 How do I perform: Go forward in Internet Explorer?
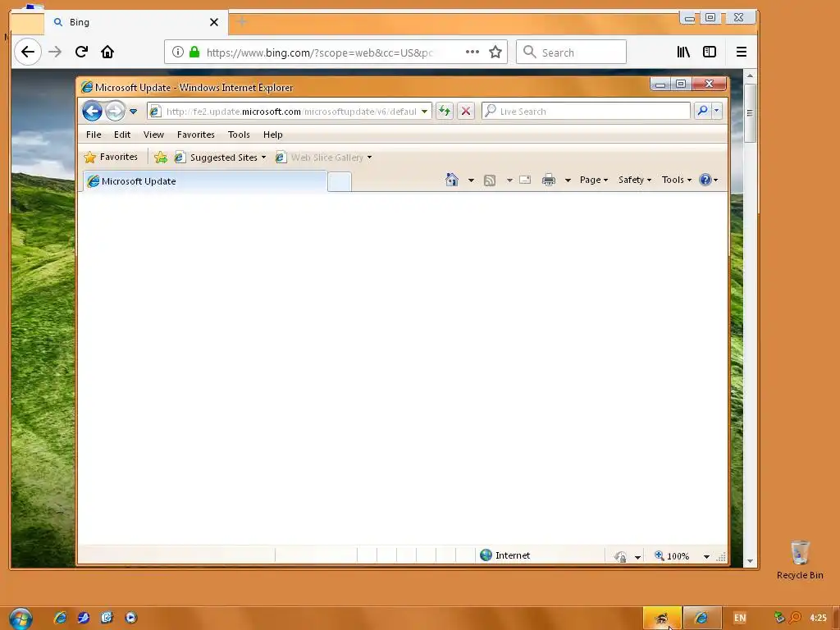(115, 111)
